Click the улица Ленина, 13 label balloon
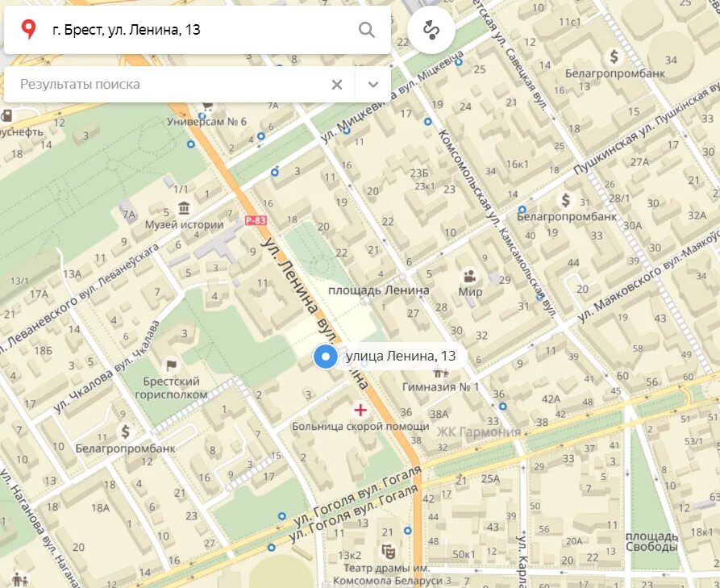Image resolution: width=720 pixels, height=588 pixels. click(401, 356)
